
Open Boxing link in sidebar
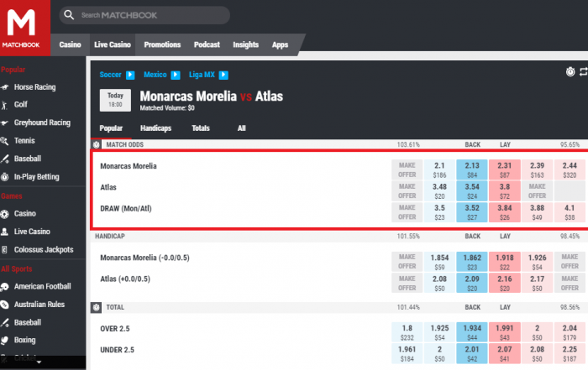point(24,340)
